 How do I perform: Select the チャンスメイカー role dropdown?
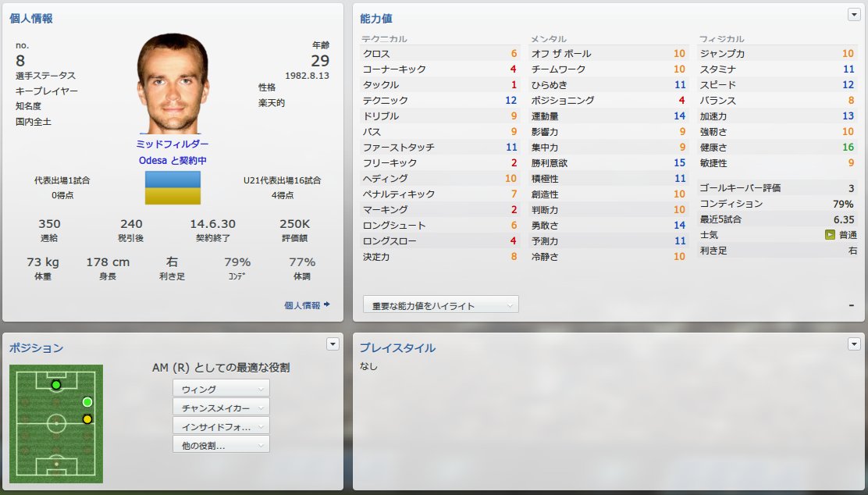coord(221,408)
